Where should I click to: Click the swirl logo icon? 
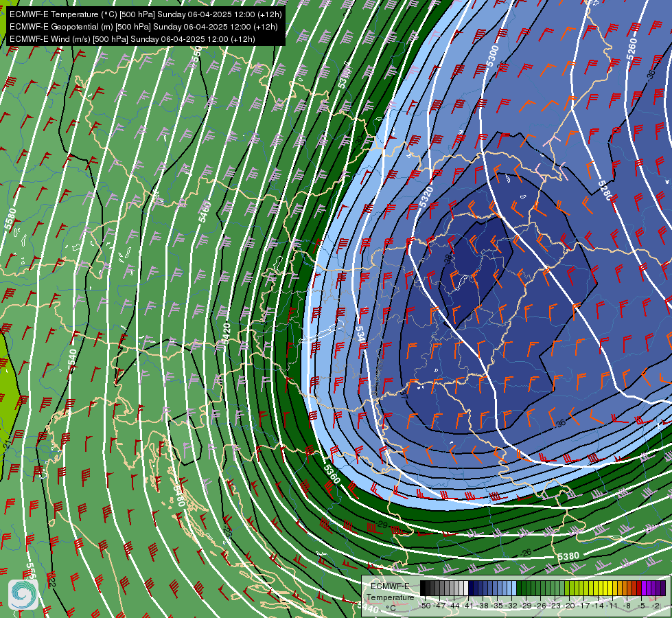23,594
